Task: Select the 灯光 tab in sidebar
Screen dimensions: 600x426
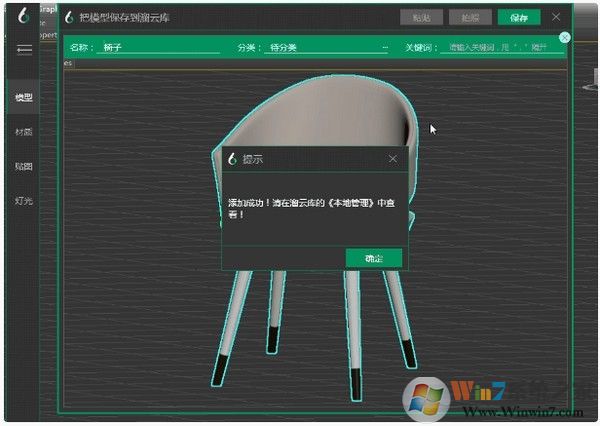Action: 23,201
